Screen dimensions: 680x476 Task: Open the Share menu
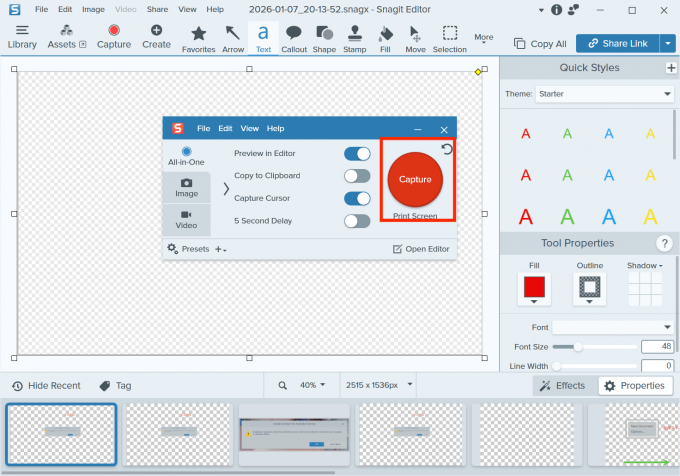[x=157, y=9]
